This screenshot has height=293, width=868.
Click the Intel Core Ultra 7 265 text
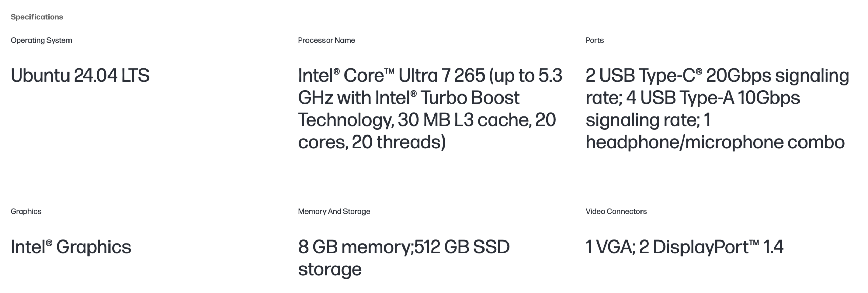pyautogui.click(x=392, y=76)
